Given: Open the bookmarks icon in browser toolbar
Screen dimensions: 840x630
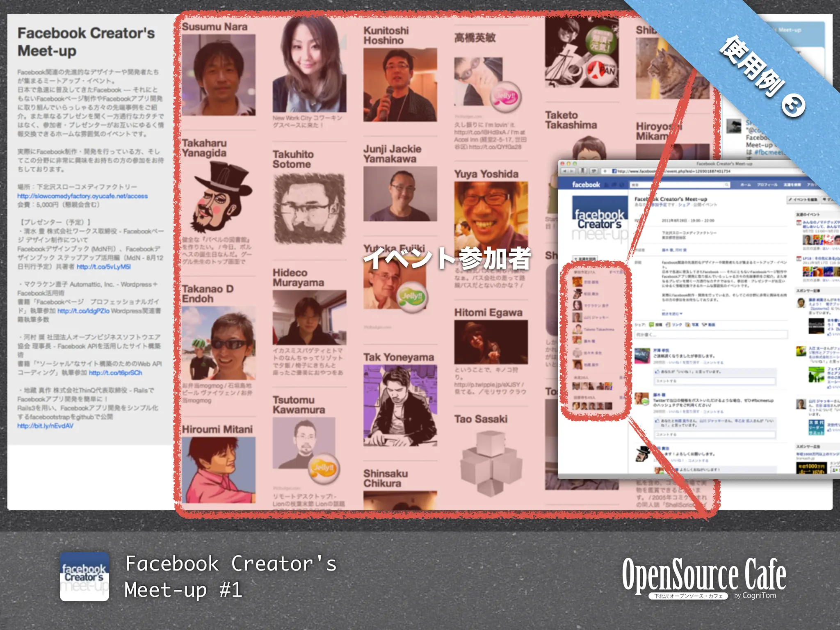Looking at the screenshot, I should pyautogui.click(x=583, y=171).
